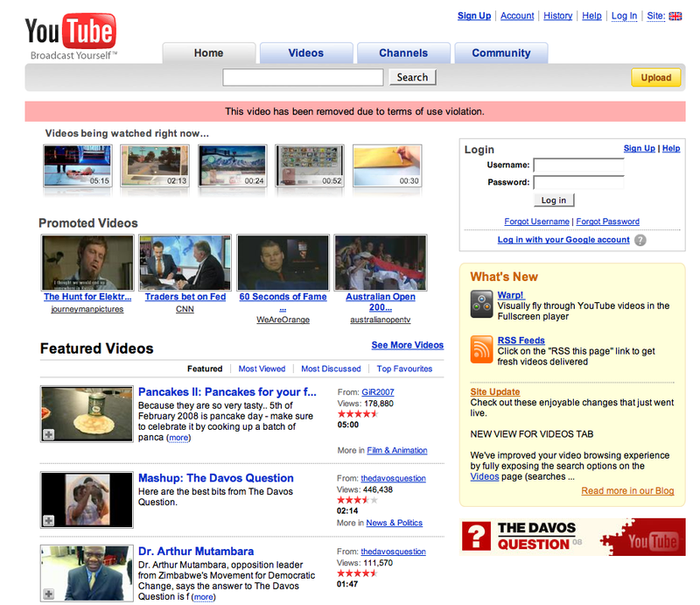Click into the Password field
This screenshot has height=605, width=700.
[x=578, y=183]
